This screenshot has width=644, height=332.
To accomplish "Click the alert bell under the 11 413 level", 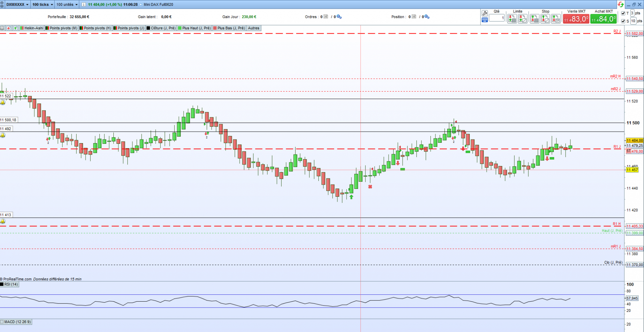I will coord(3,221).
